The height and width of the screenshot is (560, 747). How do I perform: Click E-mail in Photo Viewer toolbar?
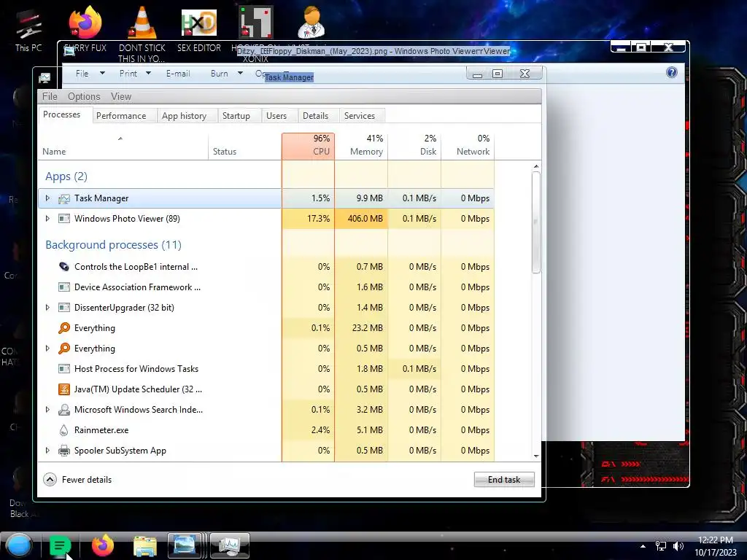tap(178, 74)
